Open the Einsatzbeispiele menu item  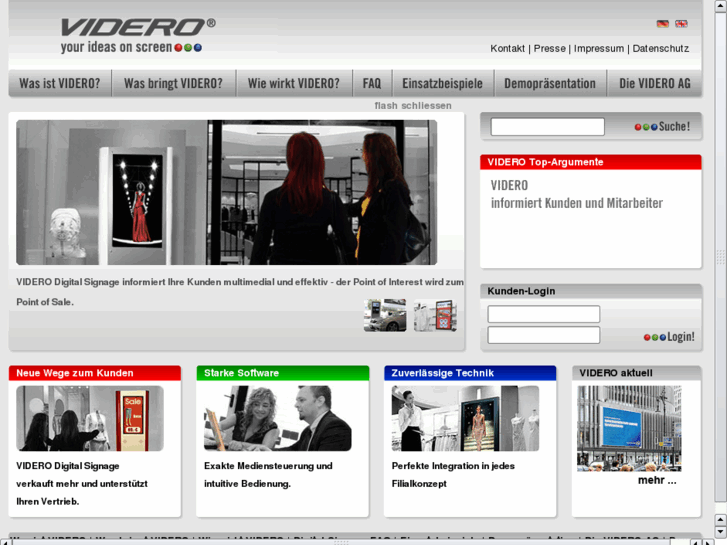(442, 83)
